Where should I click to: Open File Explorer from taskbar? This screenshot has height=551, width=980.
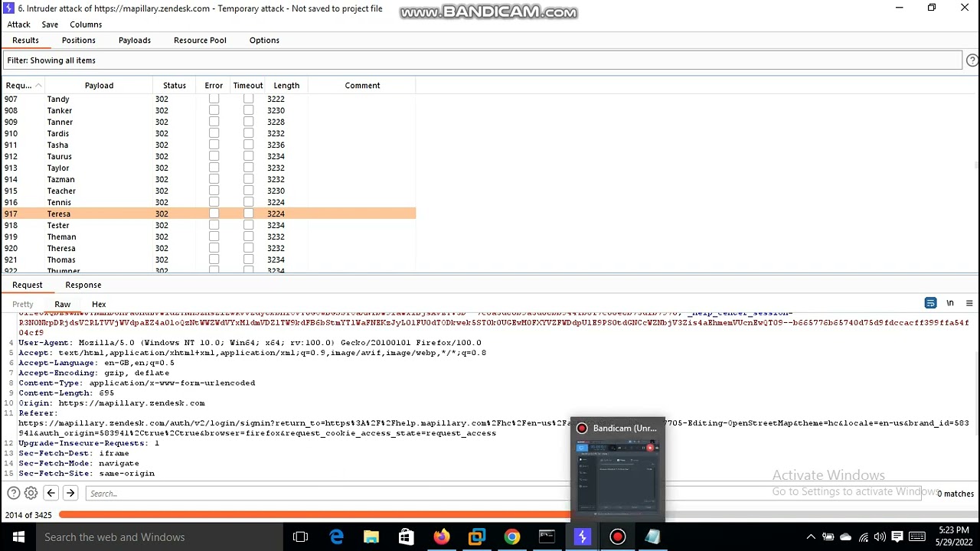click(x=371, y=537)
